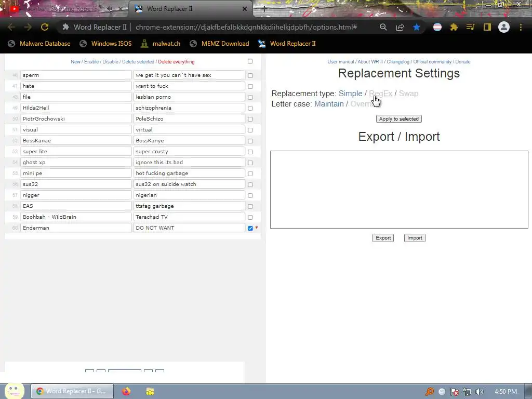This screenshot has width=532, height=399.
Task: Check the box for the ghost xp row
Action: point(250,163)
